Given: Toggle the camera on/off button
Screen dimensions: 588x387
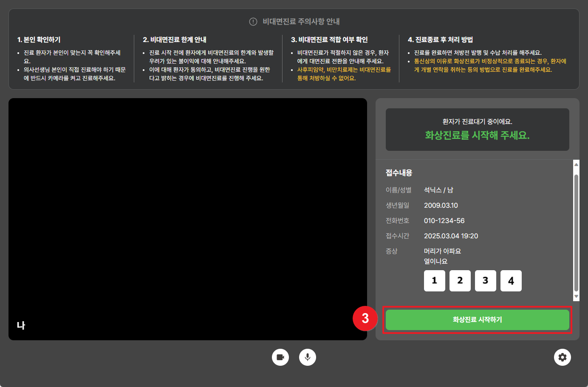Looking at the screenshot, I should tap(280, 357).
